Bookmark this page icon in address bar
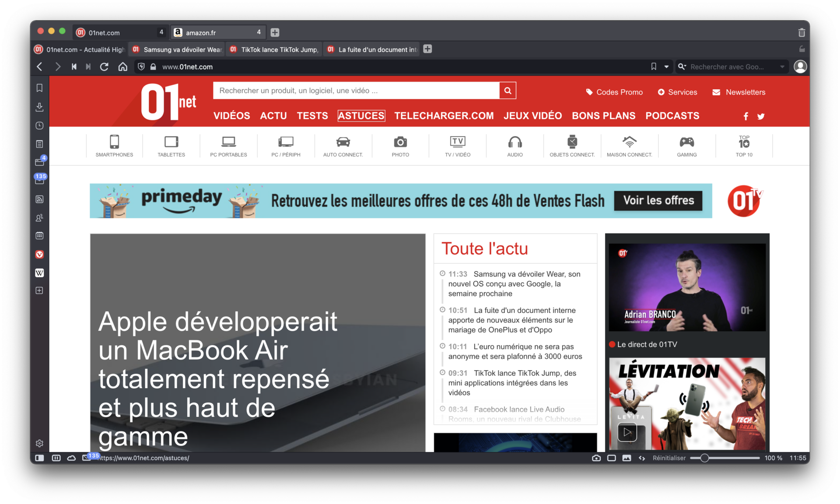This screenshot has width=840, height=504. point(654,66)
